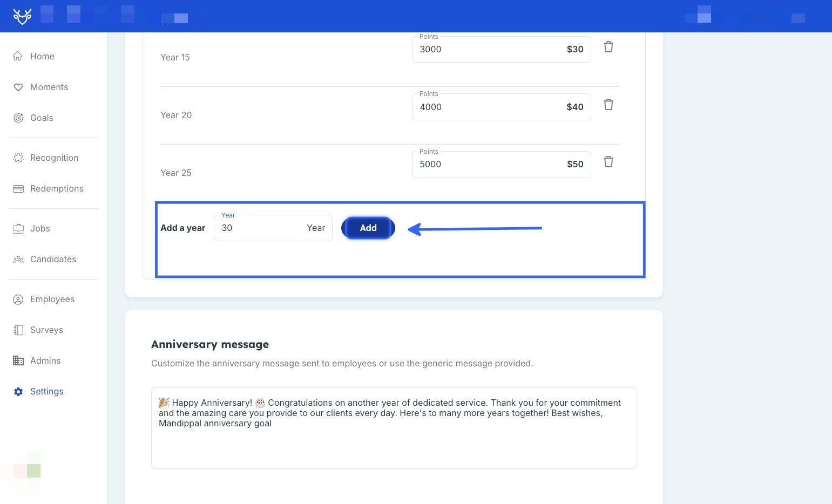Screen dimensions: 832x504
Task: Click the Year 25 row label
Action: (176, 173)
